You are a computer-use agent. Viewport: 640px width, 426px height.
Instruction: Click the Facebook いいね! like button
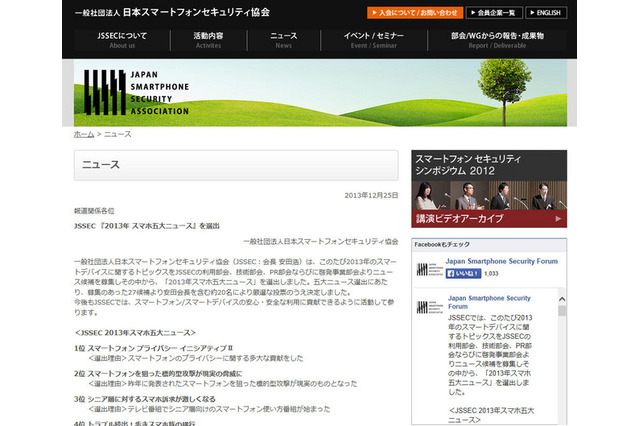point(463,273)
